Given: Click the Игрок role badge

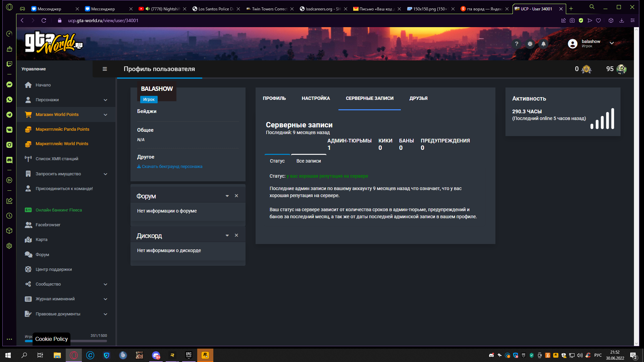Looking at the screenshot, I should point(149,100).
